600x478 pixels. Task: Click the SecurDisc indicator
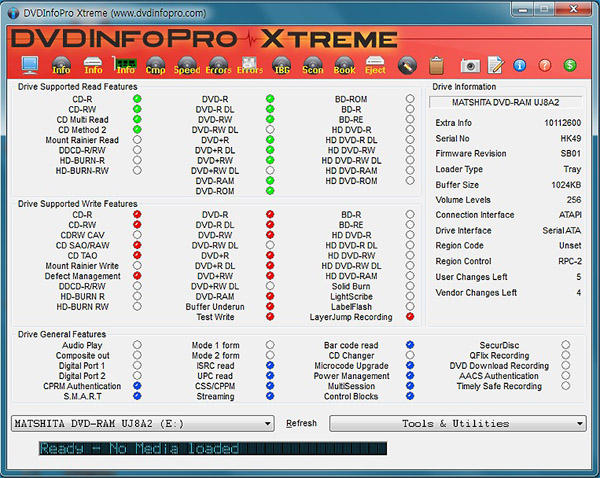tap(566, 345)
